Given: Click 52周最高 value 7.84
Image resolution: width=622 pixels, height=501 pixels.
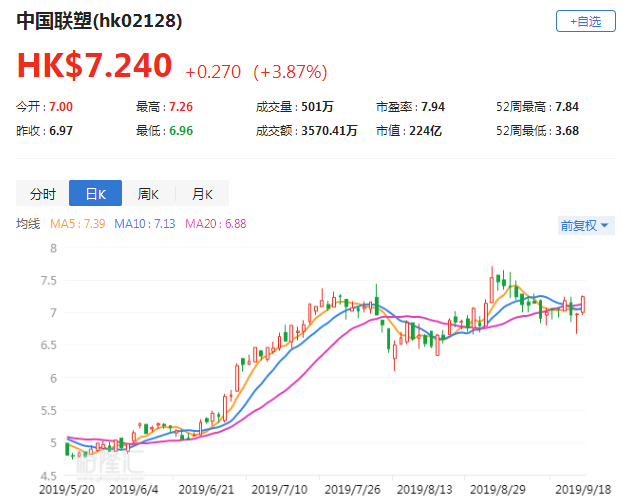Looking at the screenshot, I should (x=567, y=107).
